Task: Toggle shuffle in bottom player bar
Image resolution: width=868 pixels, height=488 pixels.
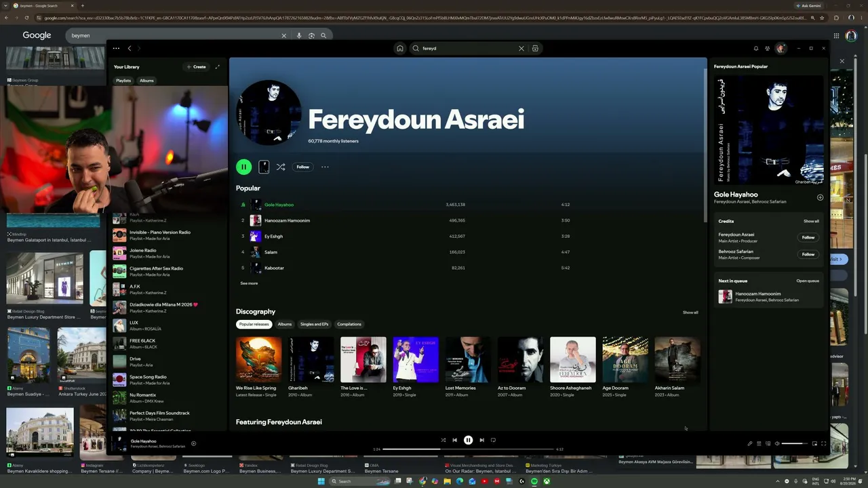Action: [443, 440]
